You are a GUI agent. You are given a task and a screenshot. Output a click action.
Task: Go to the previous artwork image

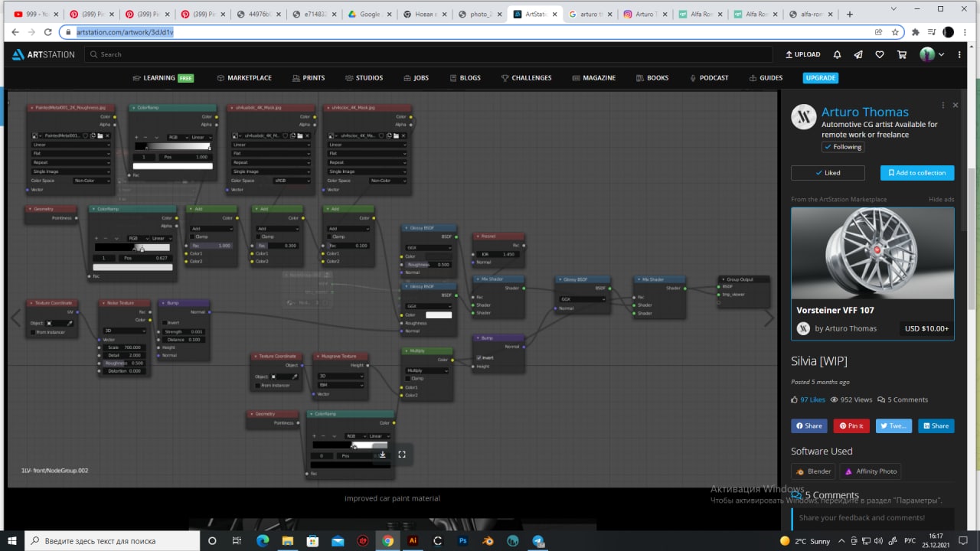coord(15,318)
